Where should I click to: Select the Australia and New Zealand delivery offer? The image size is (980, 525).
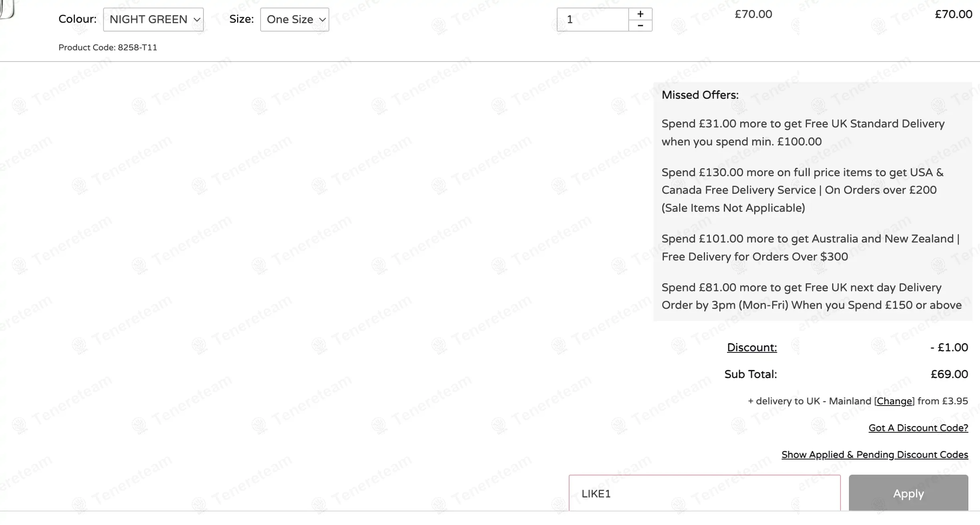point(810,248)
